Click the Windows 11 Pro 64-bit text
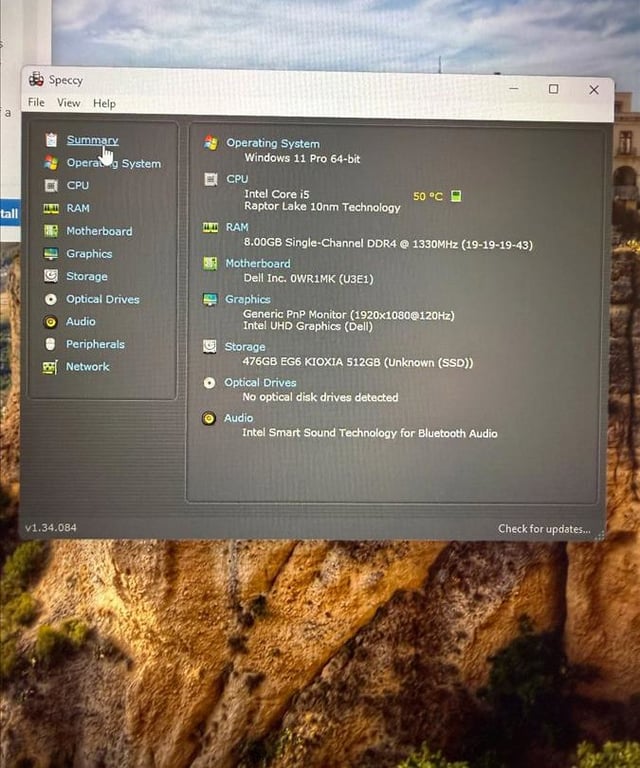Screen dimensions: 640x768 coord(303,159)
